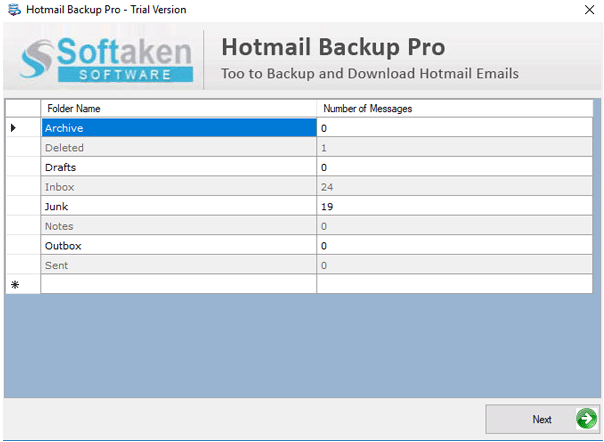Click the Inbox message count 24
This screenshot has height=442, width=604.
tap(455, 187)
